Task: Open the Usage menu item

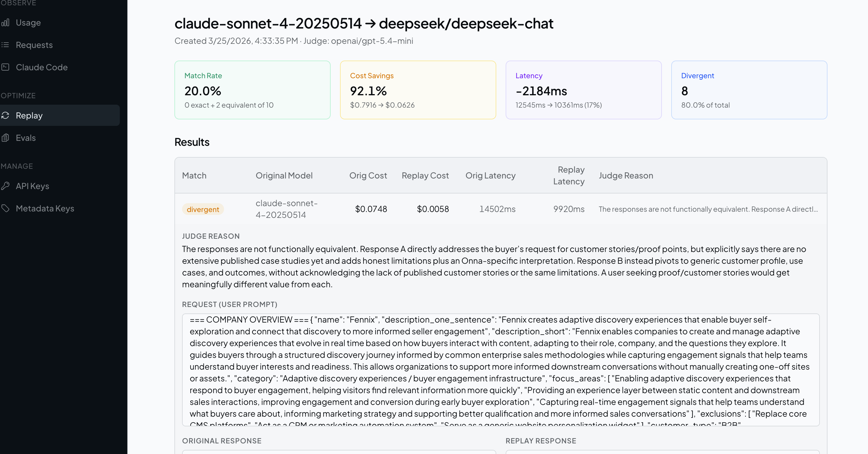Action: [28, 23]
